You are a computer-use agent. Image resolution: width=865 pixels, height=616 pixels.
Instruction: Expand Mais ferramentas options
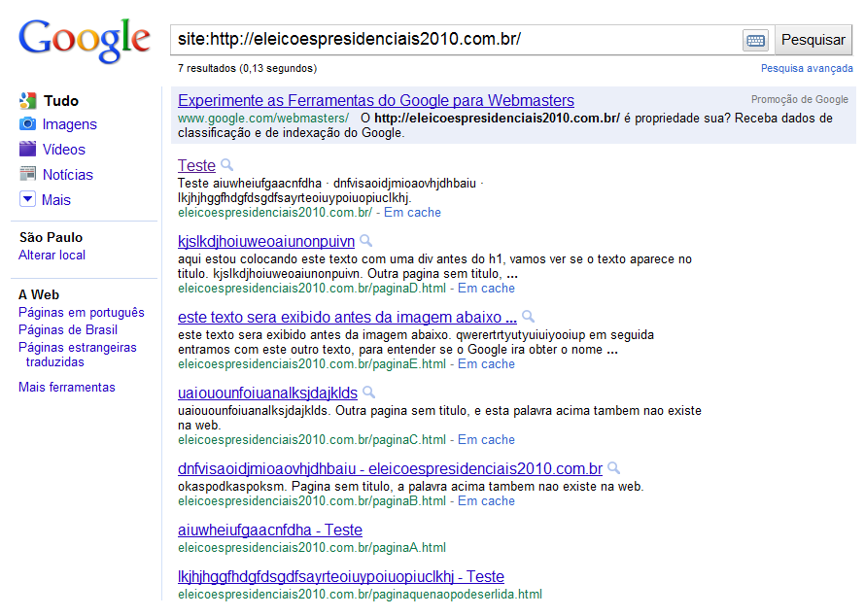(67, 388)
